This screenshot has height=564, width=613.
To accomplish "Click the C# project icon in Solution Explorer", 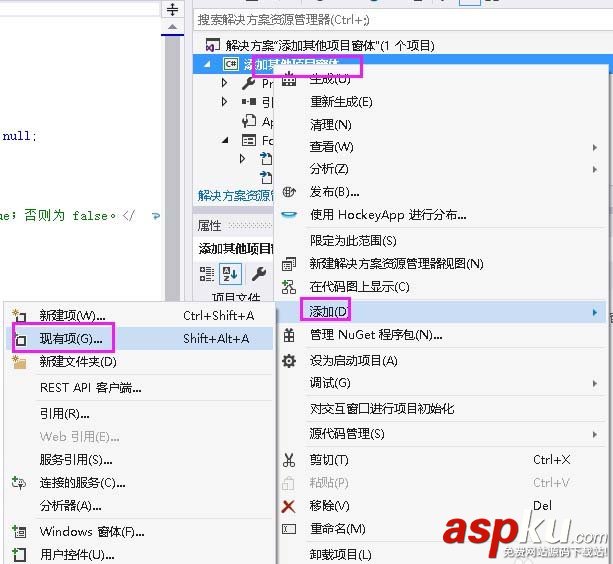I will coord(231,64).
